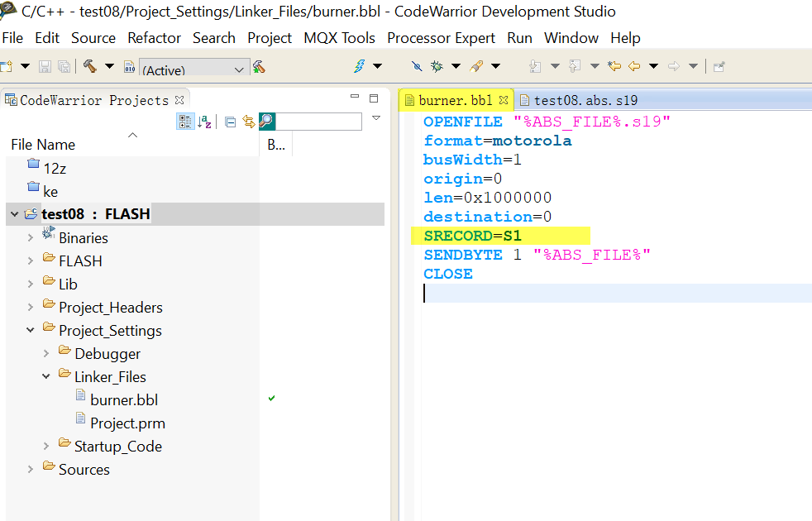
Task: Expand the Project_Headers folder
Action: click(x=30, y=307)
